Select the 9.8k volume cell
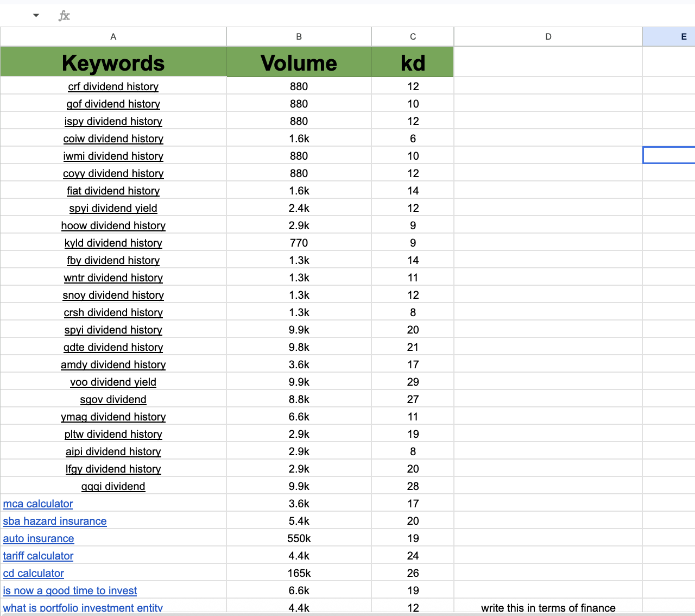The height and width of the screenshot is (616, 695). pyautogui.click(x=299, y=347)
